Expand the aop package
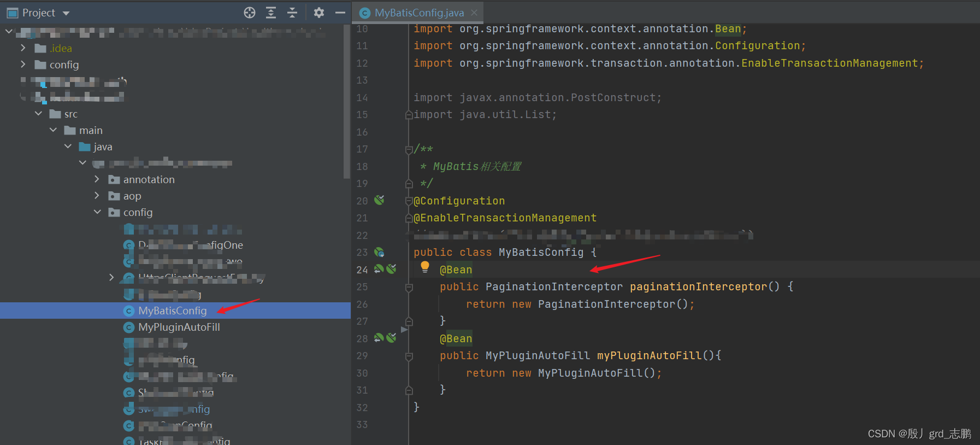The width and height of the screenshot is (980, 445). point(97,196)
